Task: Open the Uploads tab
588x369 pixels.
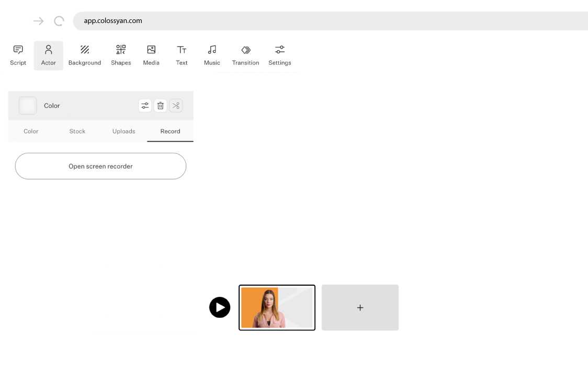Action: pyautogui.click(x=123, y=131)
